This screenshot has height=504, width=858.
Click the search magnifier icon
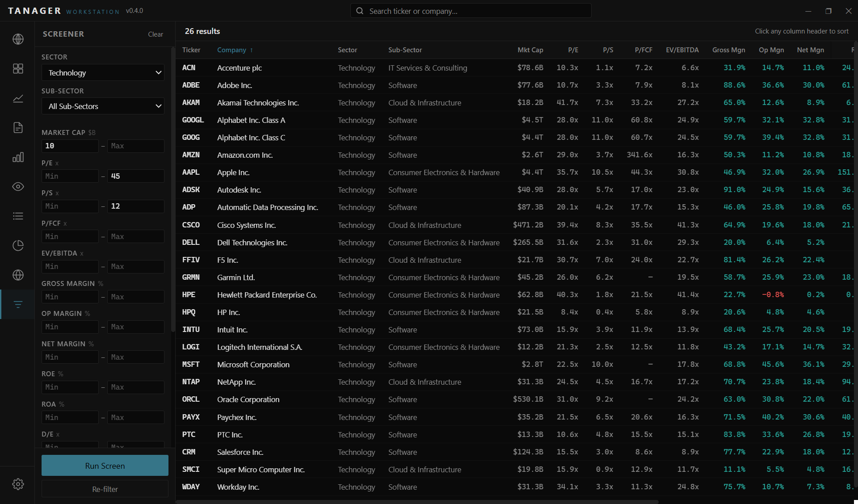pos(360,11)
